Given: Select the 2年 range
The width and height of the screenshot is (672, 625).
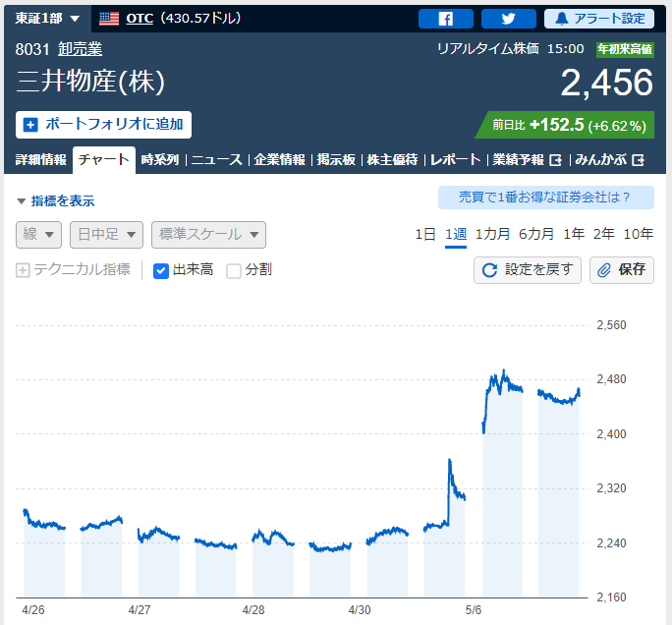Looking at the screenshot, I should [x=603, y=234].
